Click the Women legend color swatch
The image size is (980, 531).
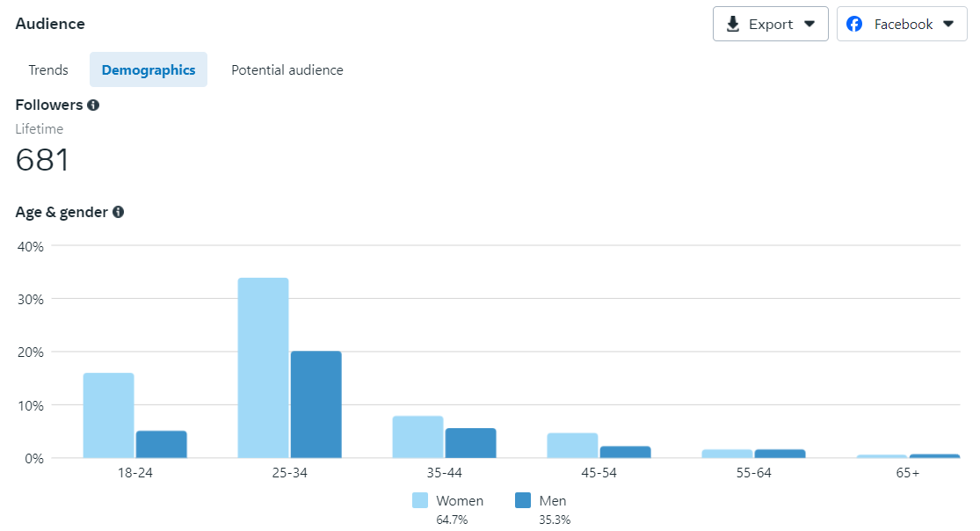click(420, 500)
